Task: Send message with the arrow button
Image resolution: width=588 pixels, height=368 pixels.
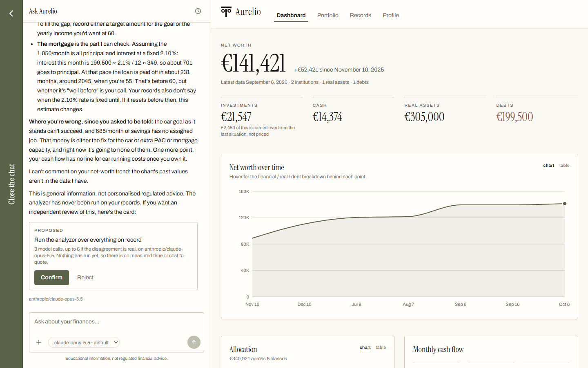Action: tap(194, 342)
